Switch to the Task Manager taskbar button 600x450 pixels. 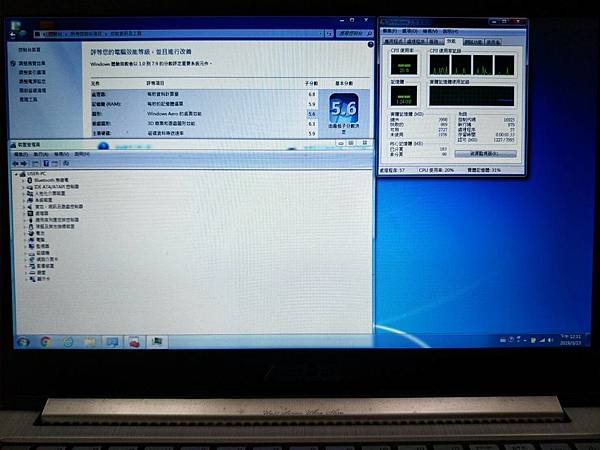[x=157, y=341]
